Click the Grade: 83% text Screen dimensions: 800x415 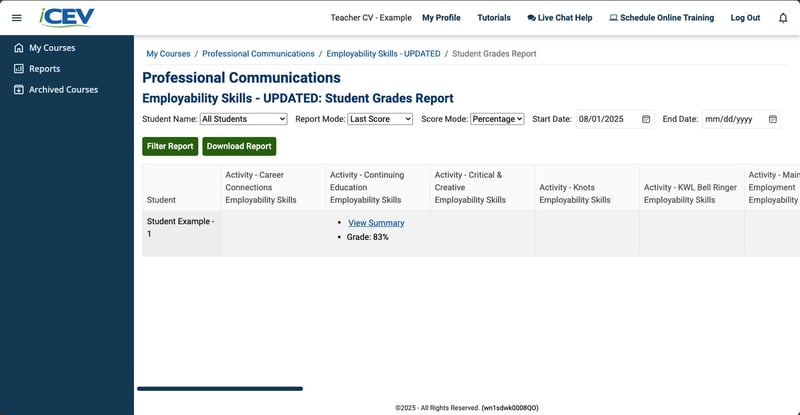[x=367, y=237]
